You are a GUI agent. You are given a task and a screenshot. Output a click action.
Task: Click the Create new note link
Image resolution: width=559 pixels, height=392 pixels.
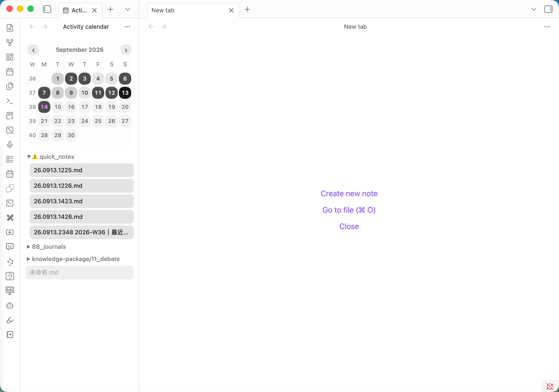click(x=349, y=193)
